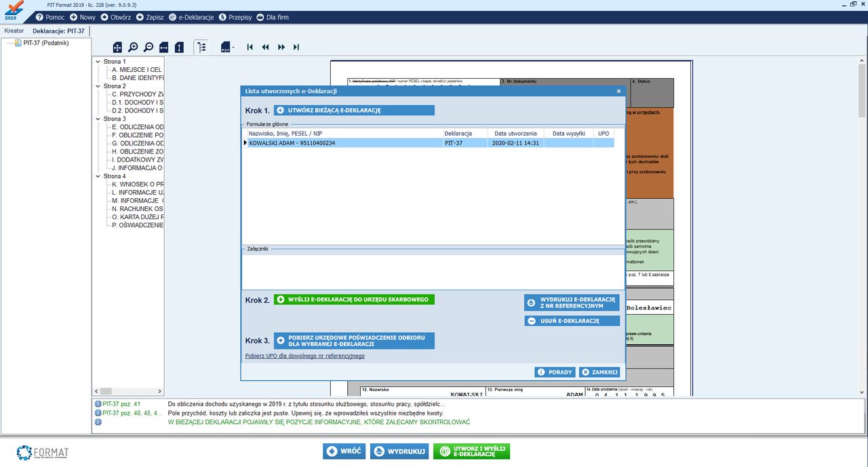Image resolution: width=868 pixels, height=467 pixels.
Task: Open the PORADY button in dialog
Action: [555, 372]
